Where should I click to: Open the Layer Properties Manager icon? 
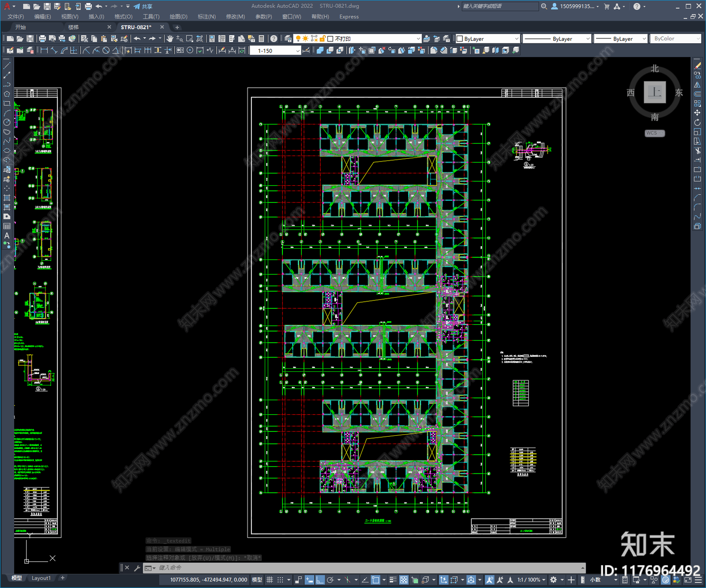288,39
